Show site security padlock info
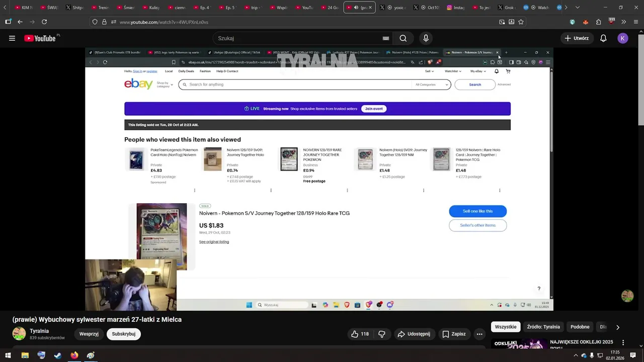Viewport: 644px width, 362px height. pyautogui.click(x=104, y=22)
